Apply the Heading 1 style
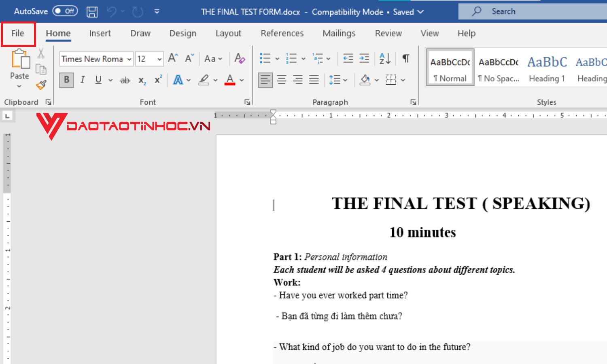This screenshot has width=607, height=364. click(547, 69)
